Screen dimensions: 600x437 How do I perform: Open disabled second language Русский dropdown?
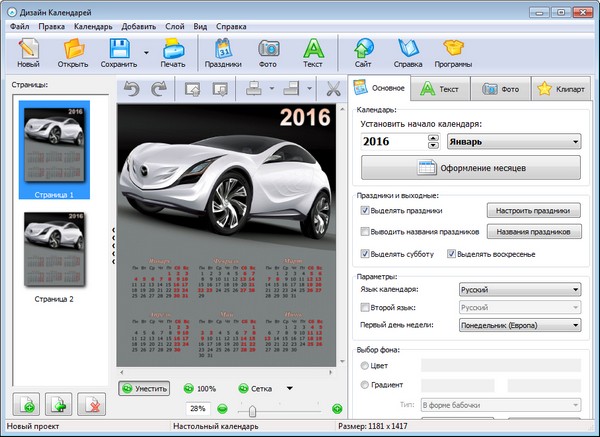[x=520, y=307]
